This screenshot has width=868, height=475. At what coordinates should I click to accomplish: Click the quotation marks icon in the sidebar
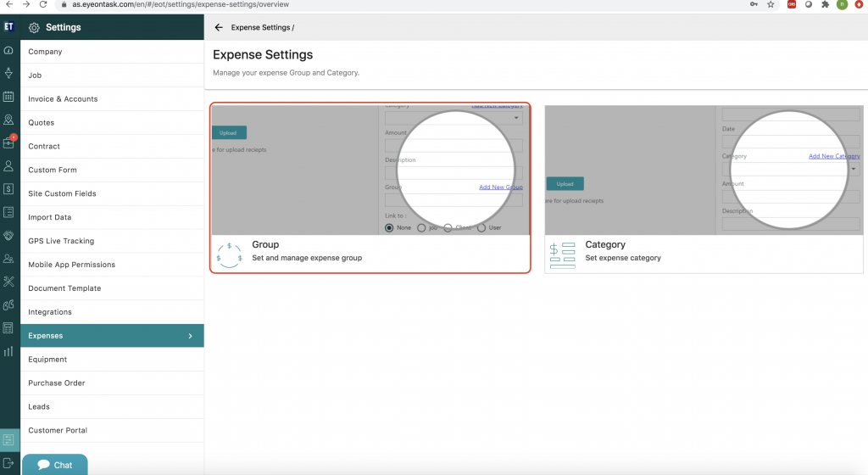pos(8,305)
